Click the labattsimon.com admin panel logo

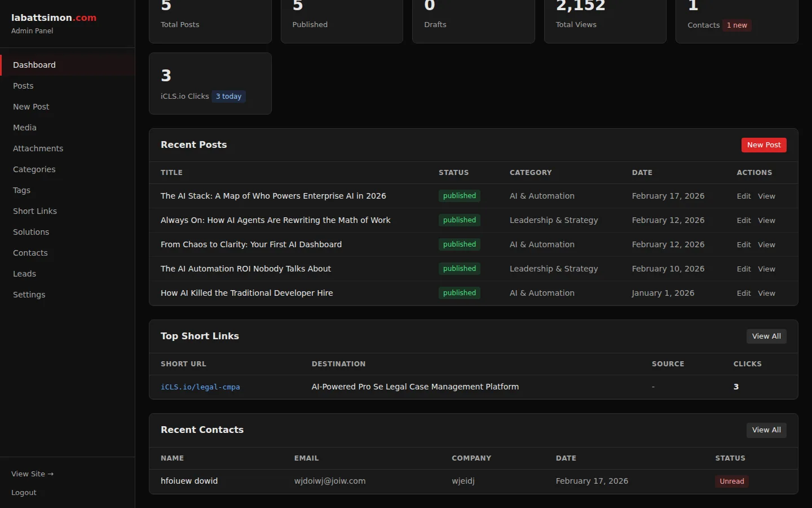pos(54,17)
